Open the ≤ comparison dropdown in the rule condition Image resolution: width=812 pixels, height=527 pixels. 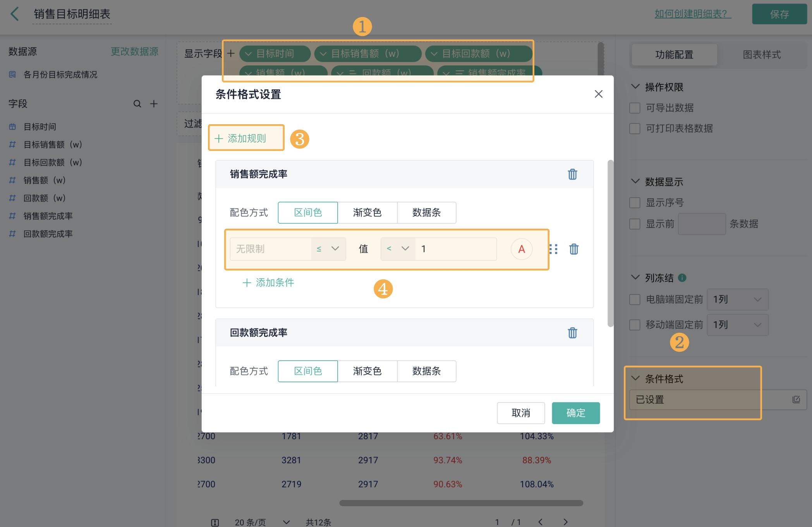tap(327, 249)
